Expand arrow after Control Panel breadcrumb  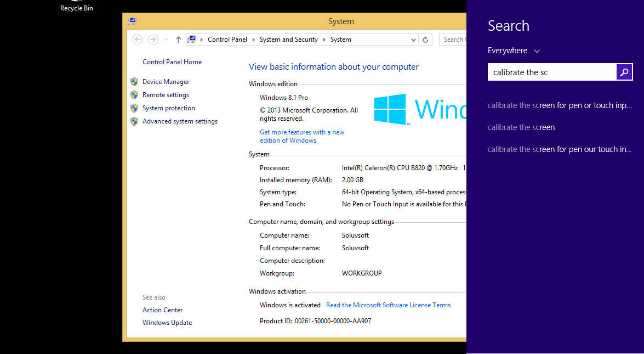click(253, 40)
